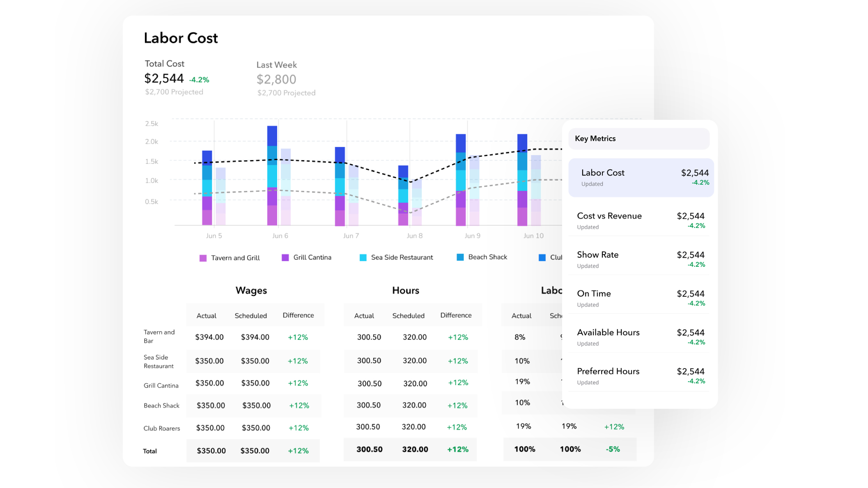Select the Labor Cost metric card

click(x=641, y=177)
